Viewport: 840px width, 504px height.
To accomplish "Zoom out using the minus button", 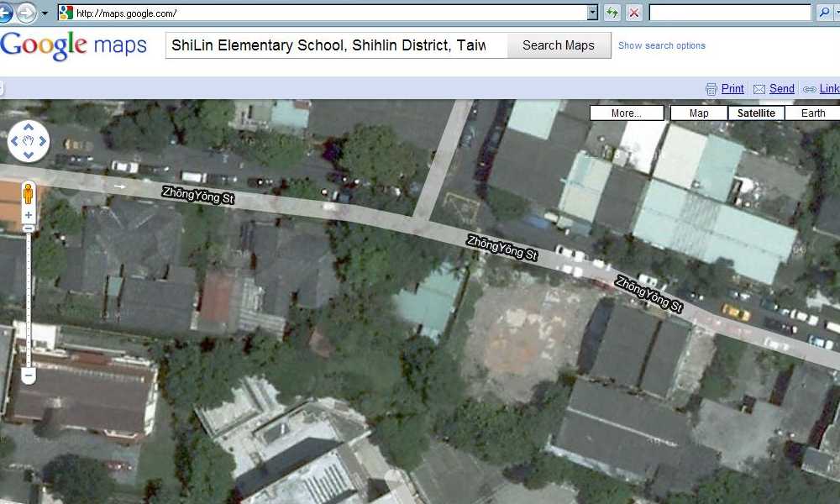I will (x=28, y=376).
